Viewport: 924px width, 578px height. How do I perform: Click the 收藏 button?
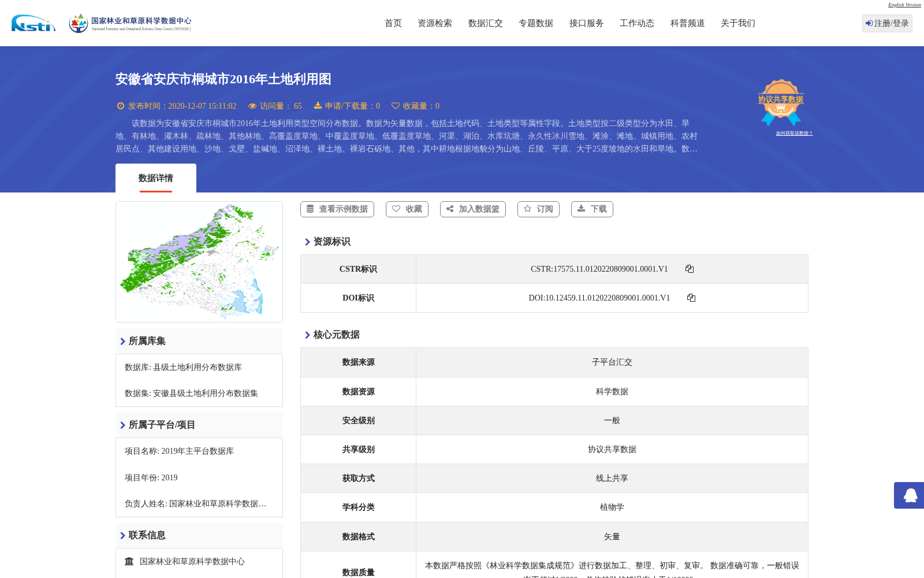(x=407, y=209)
